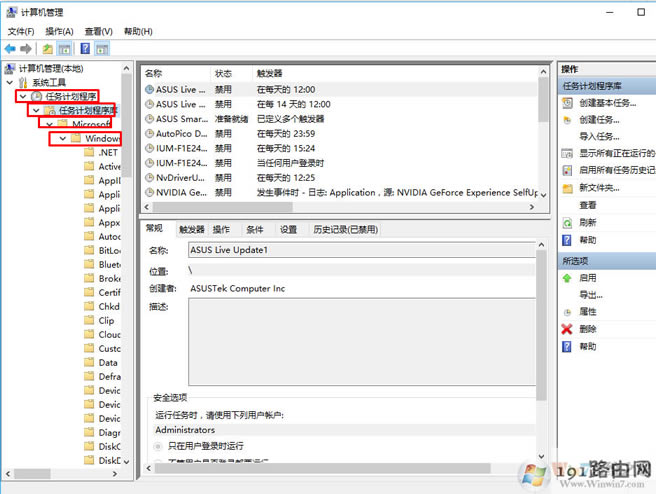
Task: Collapse the 系统工具 tree node
Action: 10,82
